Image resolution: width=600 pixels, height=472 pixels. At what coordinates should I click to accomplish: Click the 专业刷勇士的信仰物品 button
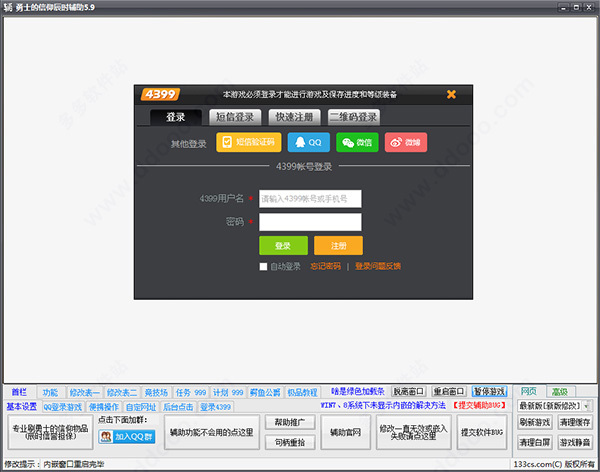[x=50, y=432]
